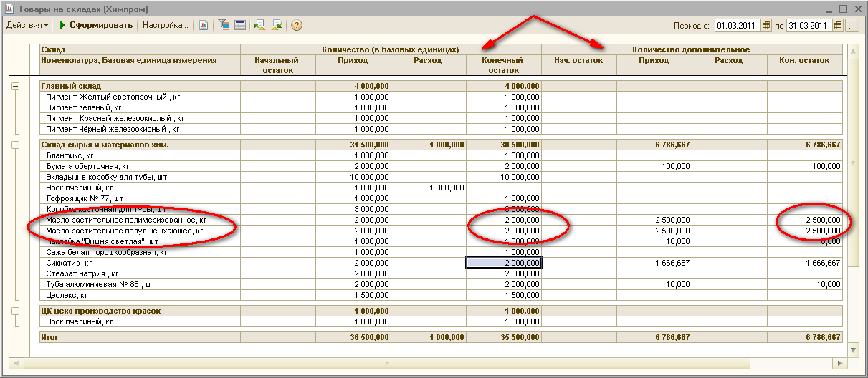Click the ellipsis period selection button

point(852,26)
